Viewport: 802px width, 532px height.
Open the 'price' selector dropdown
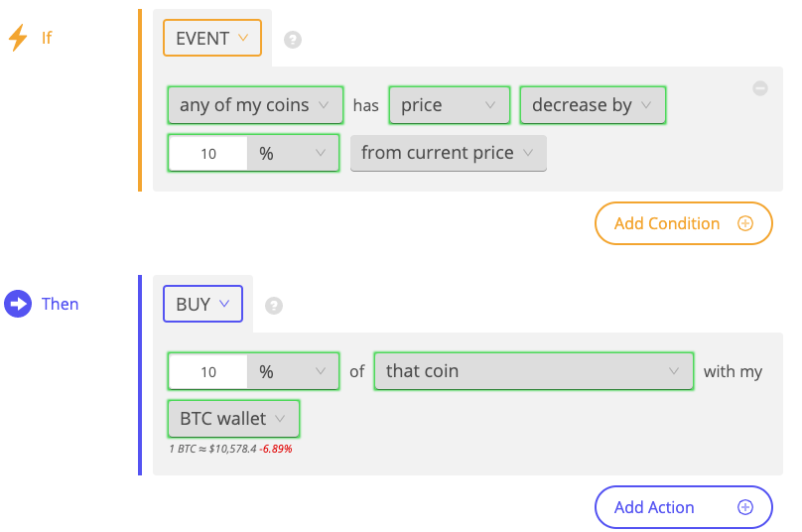pos(449,105)
